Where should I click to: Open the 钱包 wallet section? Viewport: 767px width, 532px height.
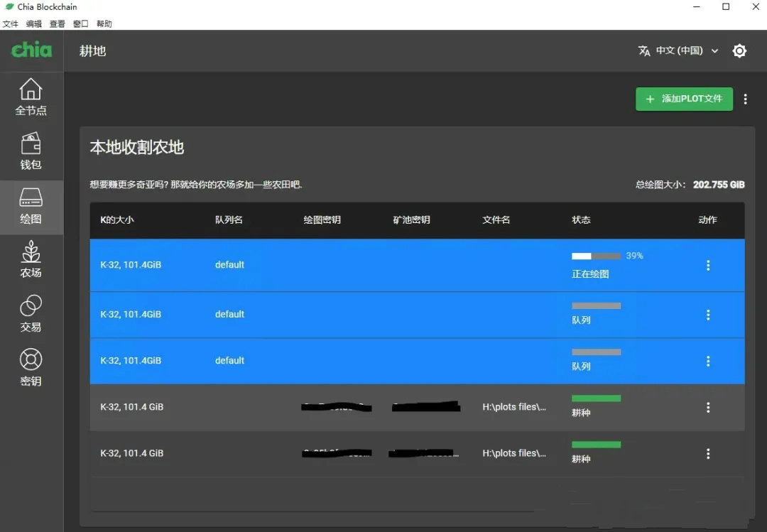click(31, 151)
